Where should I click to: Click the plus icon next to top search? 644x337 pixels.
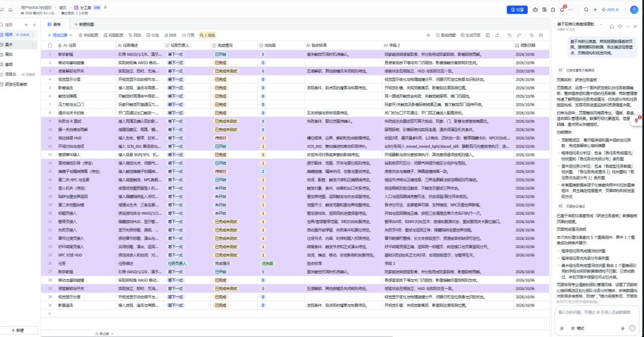(x=595, y=10)
